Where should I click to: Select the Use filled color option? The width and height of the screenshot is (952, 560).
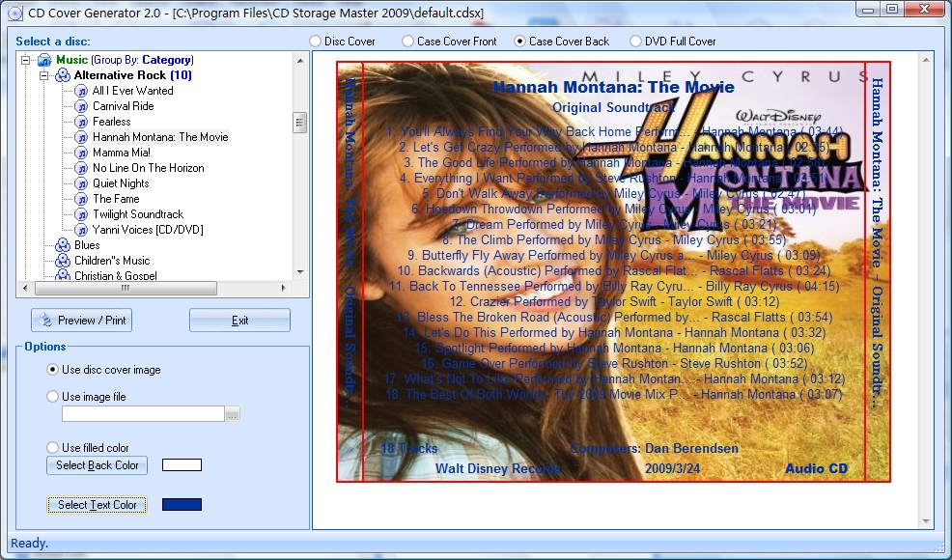click(53, 448)
